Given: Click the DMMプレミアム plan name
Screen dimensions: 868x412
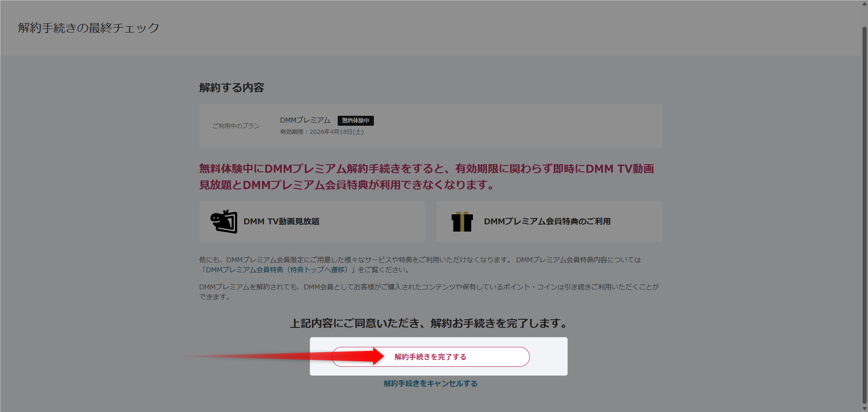Looking at the screenshot, I should click(x=305, y=120).
